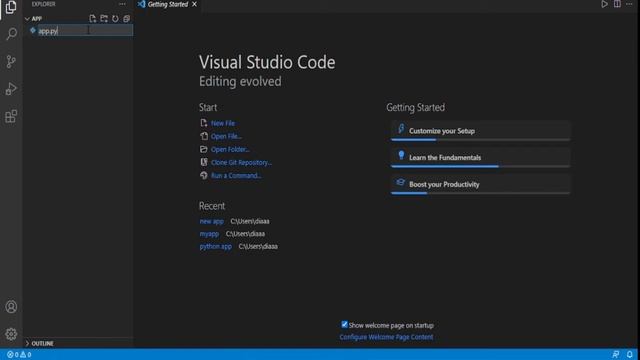Click the file name input field containing app.py

tap(85, 31)
